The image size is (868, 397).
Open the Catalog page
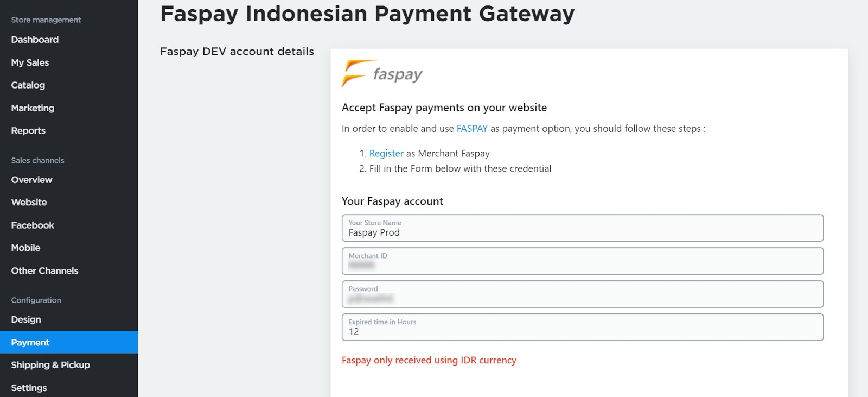coord(28,85)
